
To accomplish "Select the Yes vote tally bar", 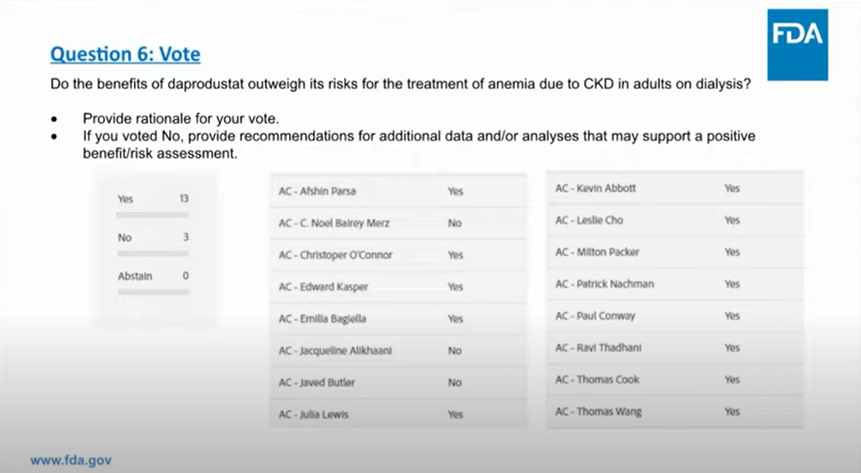I will pyautogui.click(x=153, y=214).
